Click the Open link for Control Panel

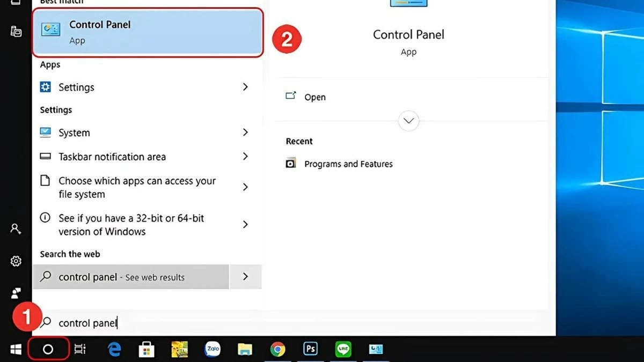click(314, 97)
